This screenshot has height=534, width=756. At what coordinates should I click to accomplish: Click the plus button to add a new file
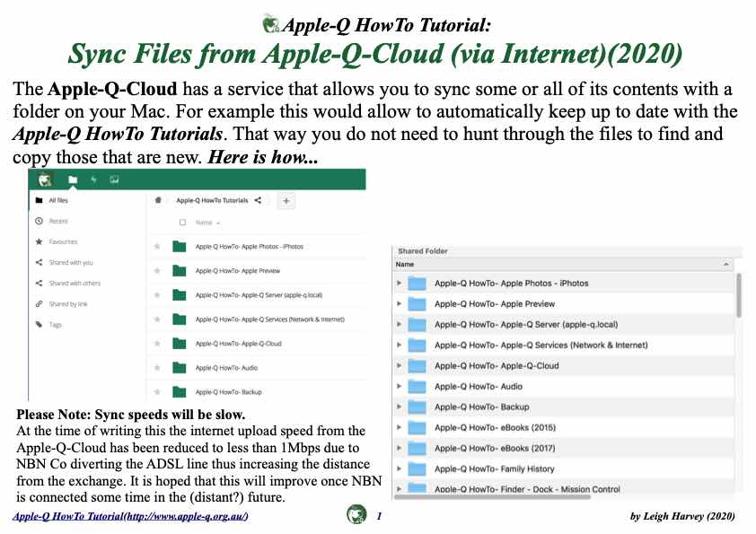[286, 201]
